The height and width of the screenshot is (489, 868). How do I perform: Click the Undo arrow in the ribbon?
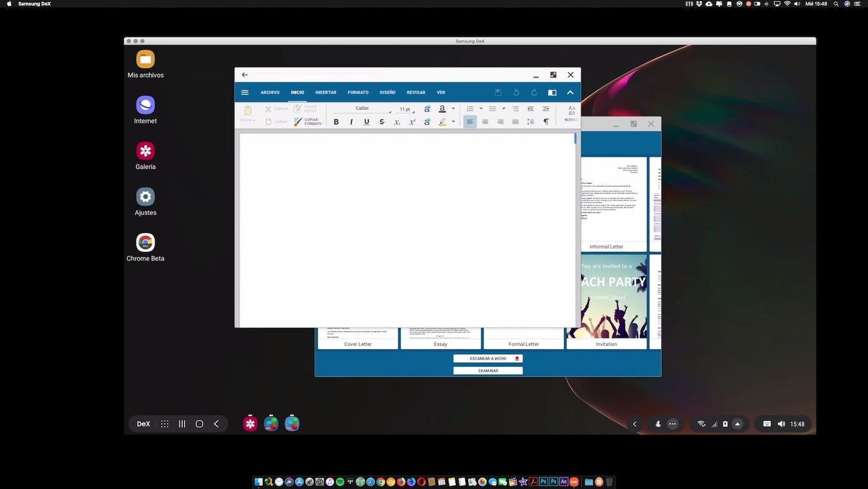pos(516,92)
